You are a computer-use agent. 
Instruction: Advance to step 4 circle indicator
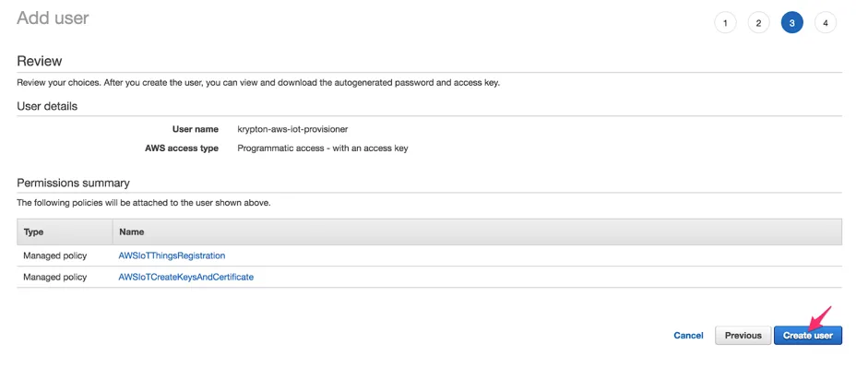click(826, 23)
